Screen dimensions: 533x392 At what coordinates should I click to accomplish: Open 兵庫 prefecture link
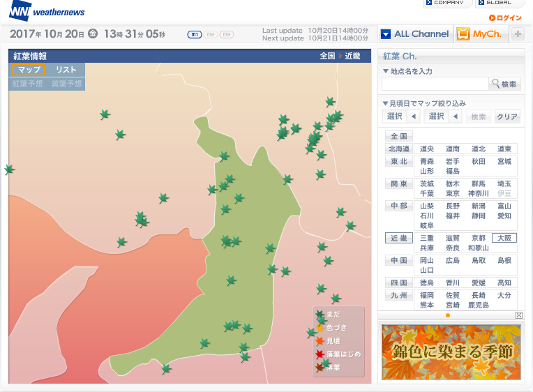[x=426, y=248]
